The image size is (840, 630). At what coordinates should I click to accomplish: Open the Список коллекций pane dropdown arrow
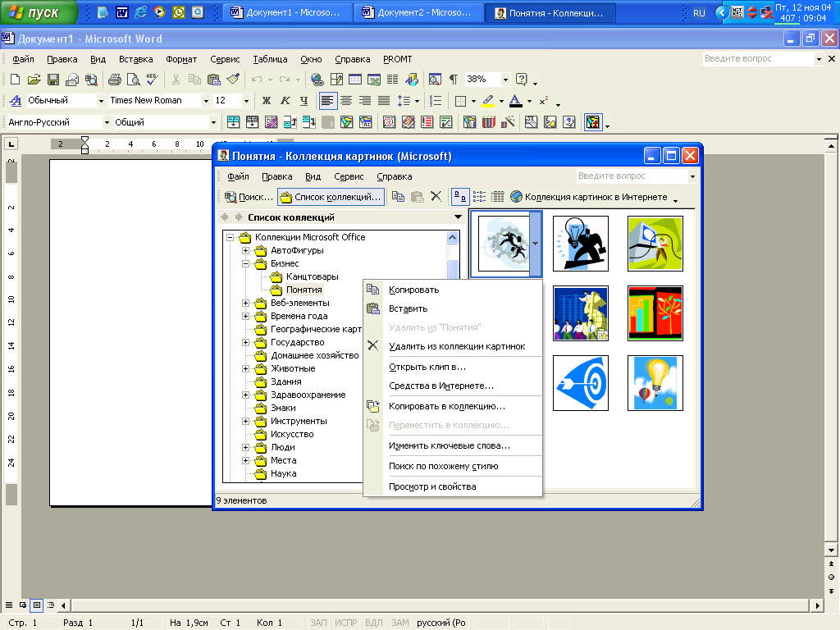[x=458, y=217]
